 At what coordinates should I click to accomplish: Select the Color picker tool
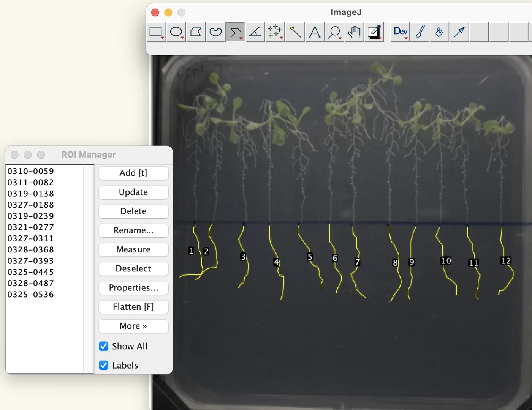point(374,32)
